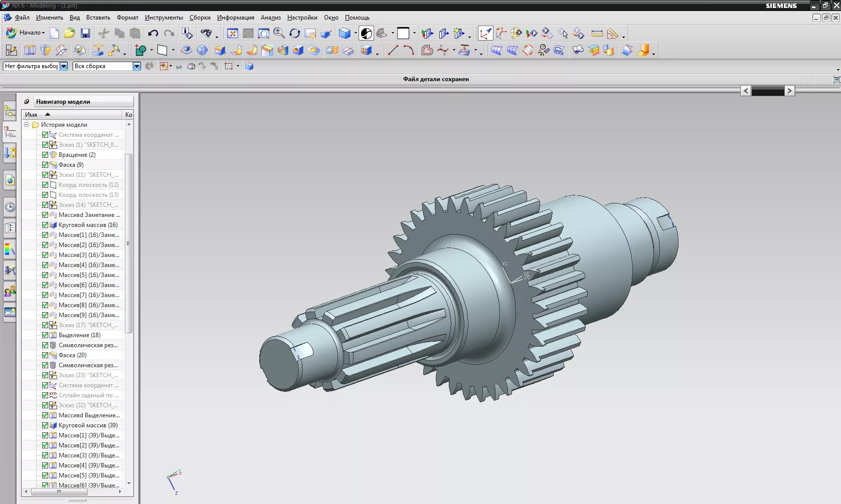Sort by the Имя column header
841x504 pixels.
72,115
